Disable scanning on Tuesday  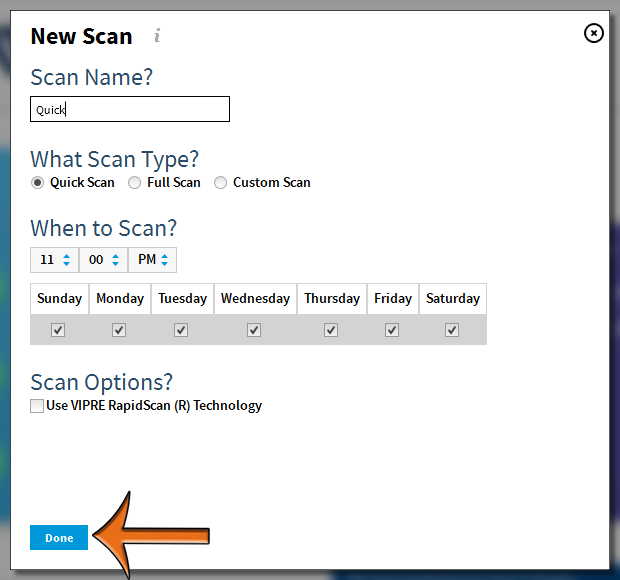tap(181, 330)
